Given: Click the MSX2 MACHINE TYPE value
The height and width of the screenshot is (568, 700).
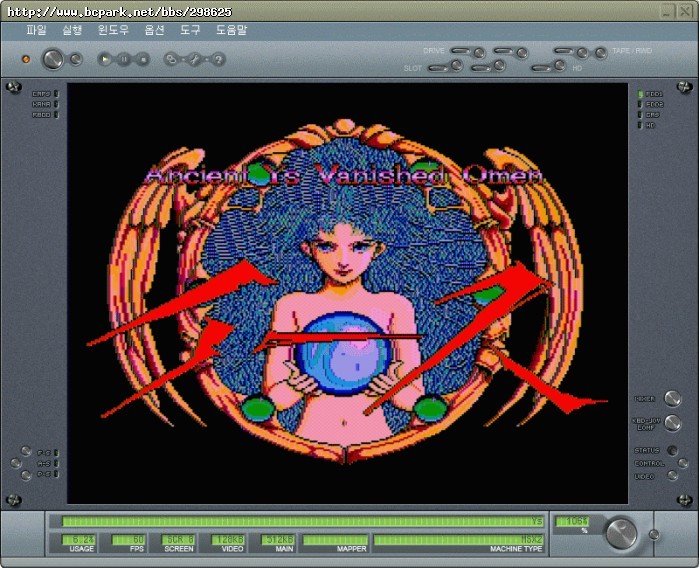Looking at the screenshot, I should [458, 540].
